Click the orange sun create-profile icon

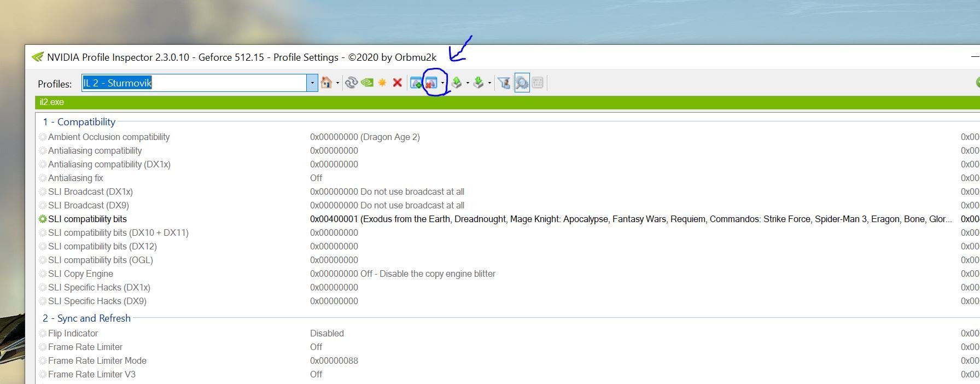382,83
